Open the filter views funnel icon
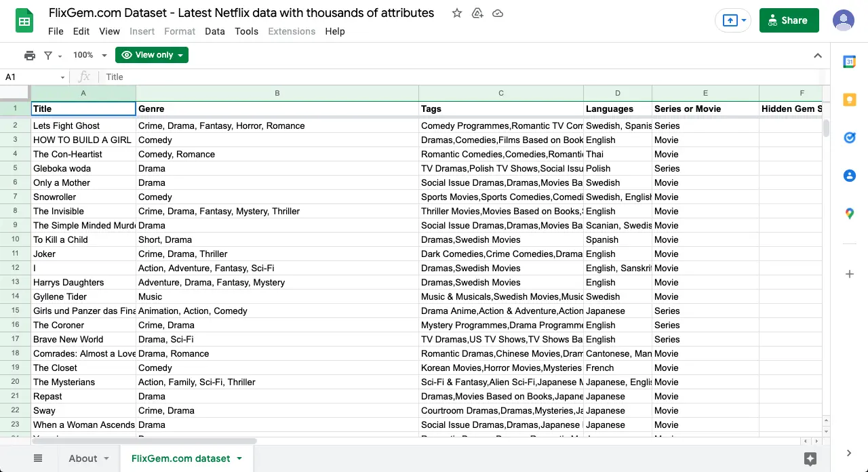The height and width of the screenshot is (472, 868). click(48, 55)
